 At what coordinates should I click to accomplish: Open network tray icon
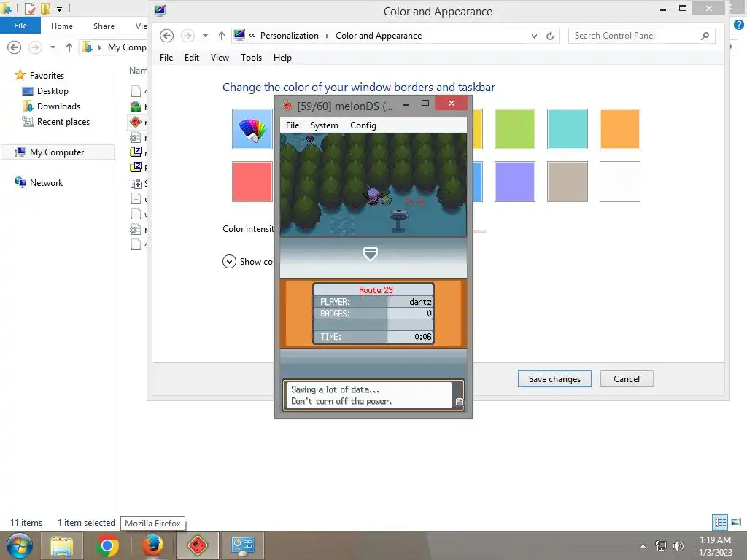[x=661, y=546]
